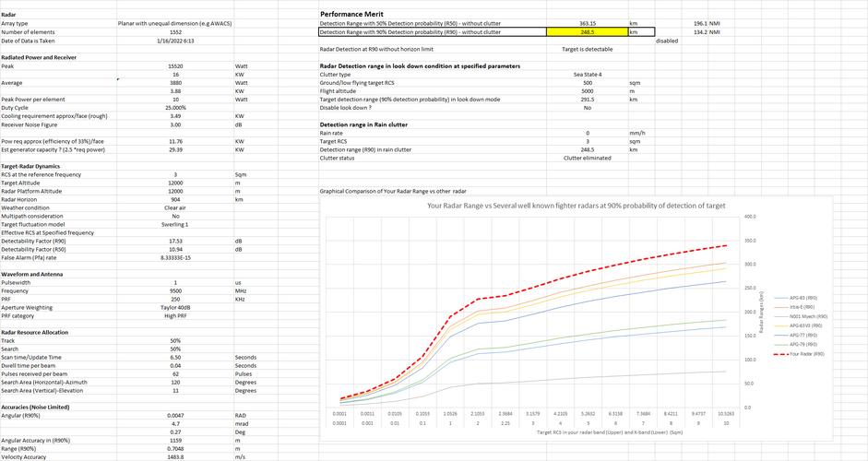Click the Detectability Factor (R90) value 17.53

[x=175, y=241]
